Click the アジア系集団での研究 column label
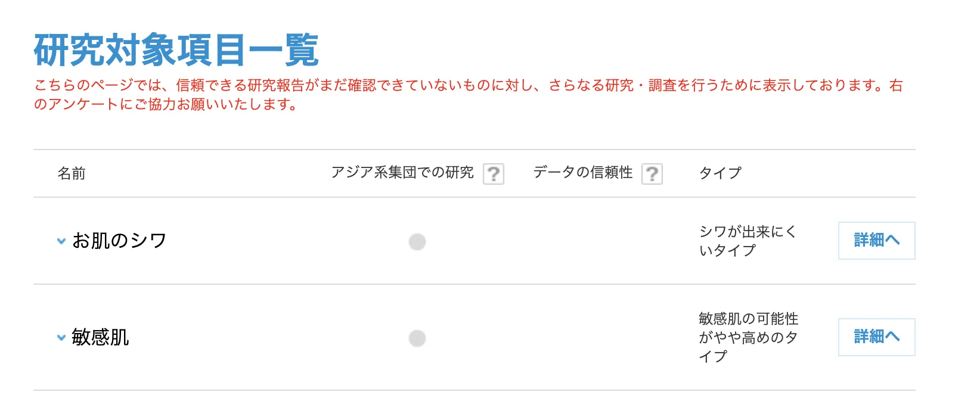This screenshot has width=980, height=417. click(x=402, y=172)
